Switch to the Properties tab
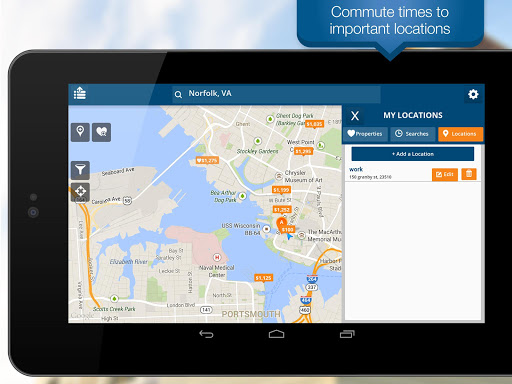 point(365,134)
